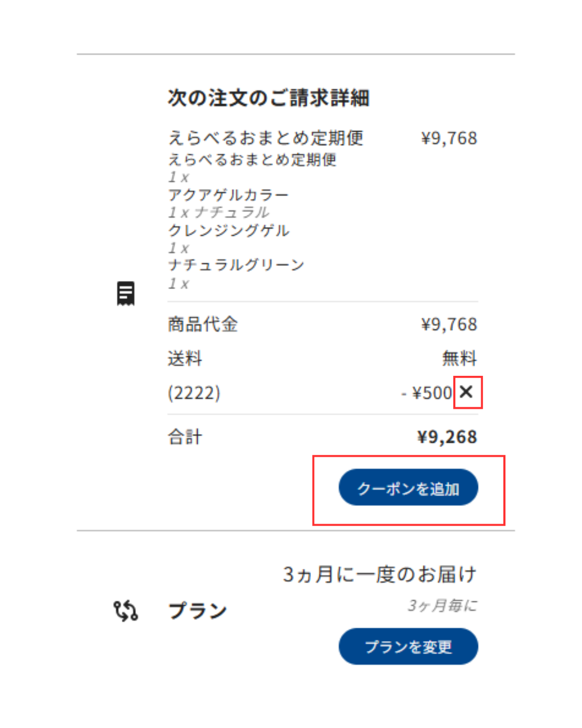Click the 無料 free shipping value
The image size is (582, 728).
click(x=460, y=359)
